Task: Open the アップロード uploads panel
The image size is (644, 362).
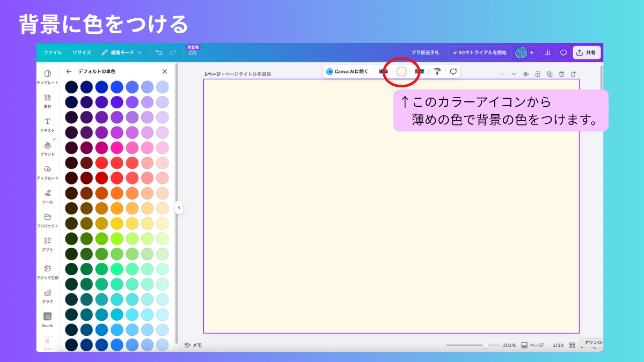Action: tap(47, 172)
